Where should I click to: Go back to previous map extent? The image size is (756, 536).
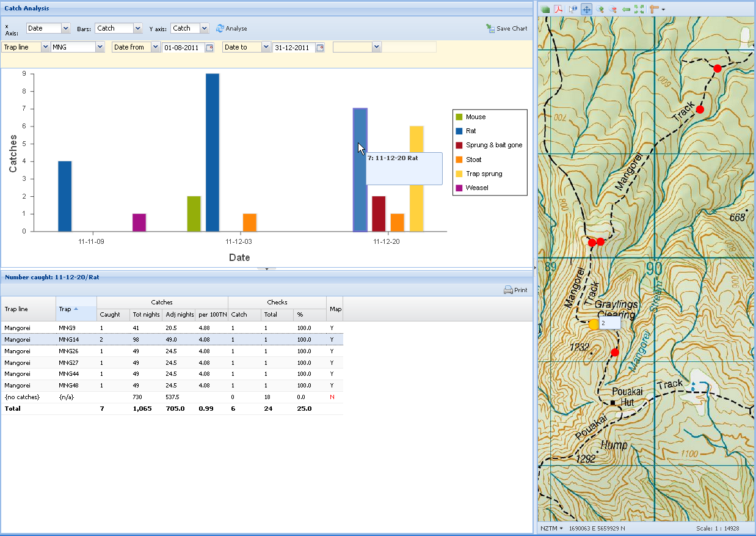tap(626, 9)
